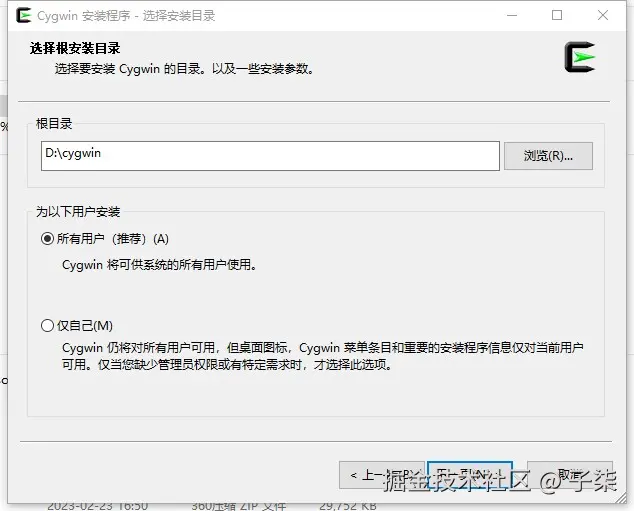Viewport: 634px width, 511px height.
Task: Click the 为以下用户安装 group label
Action: [x=78, y=211]
